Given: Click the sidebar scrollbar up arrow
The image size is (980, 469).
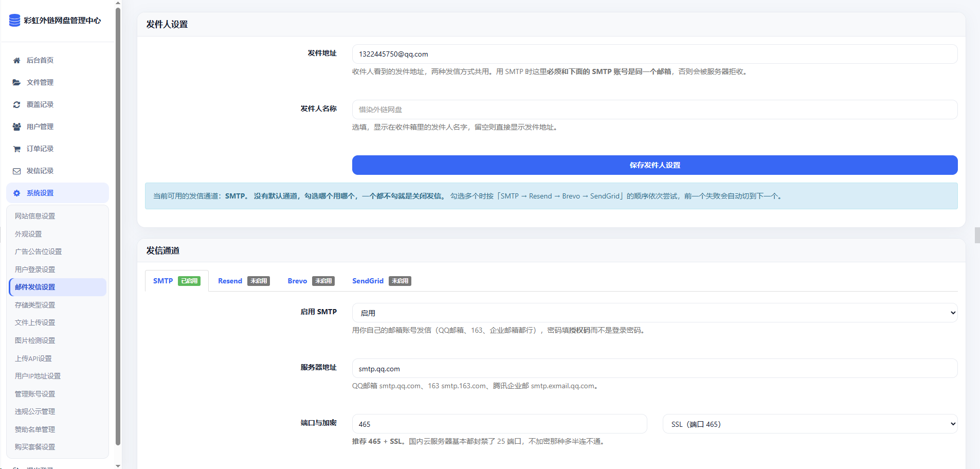Looking at the screenshot, I should [118, 3].
